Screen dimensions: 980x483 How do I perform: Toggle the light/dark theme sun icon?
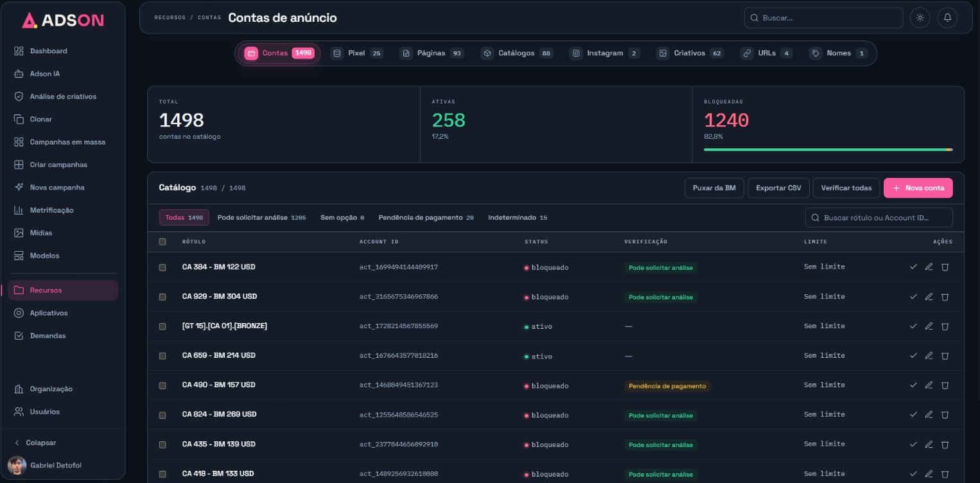click(x=920, y=18)
